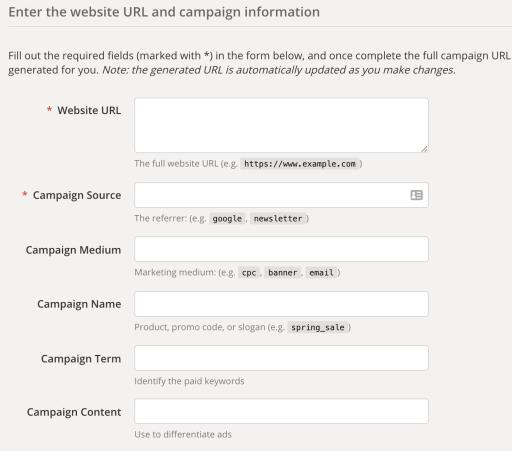
Task: Click the Website URL label
Action: [x=89, y=110]
